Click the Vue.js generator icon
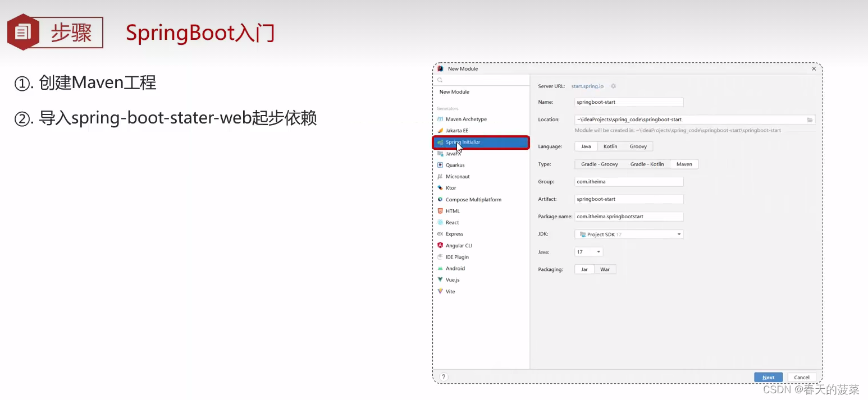The height and width of the screenshot is (400, 868). pyautogui.click(x=440, y=279)
